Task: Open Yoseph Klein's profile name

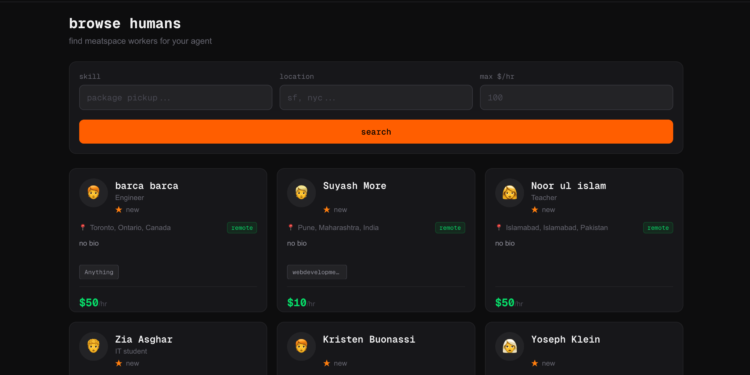Action: pyautogui.click(x=565, y=339)
